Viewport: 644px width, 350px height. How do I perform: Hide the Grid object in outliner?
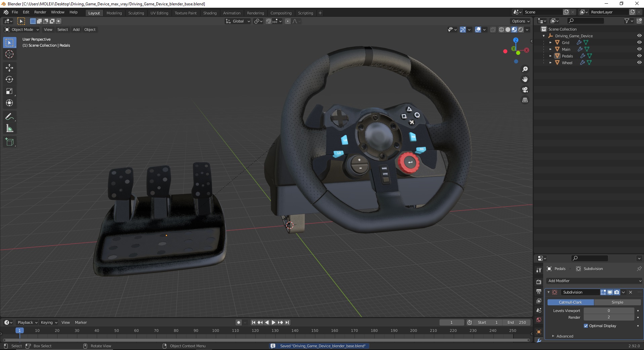(x=639, y=42)
